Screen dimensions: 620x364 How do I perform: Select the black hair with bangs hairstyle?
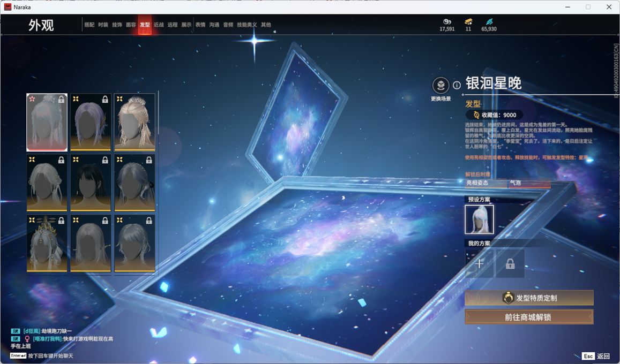pos(91,183)
